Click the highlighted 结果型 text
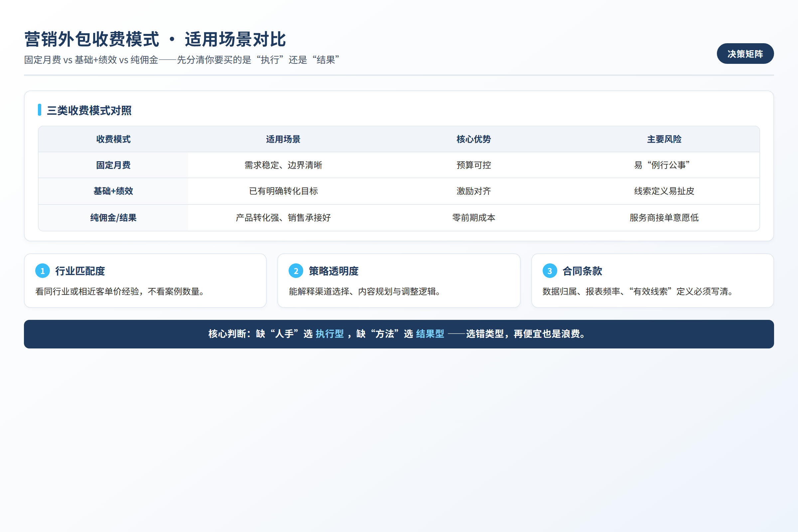 coord(430,334)
